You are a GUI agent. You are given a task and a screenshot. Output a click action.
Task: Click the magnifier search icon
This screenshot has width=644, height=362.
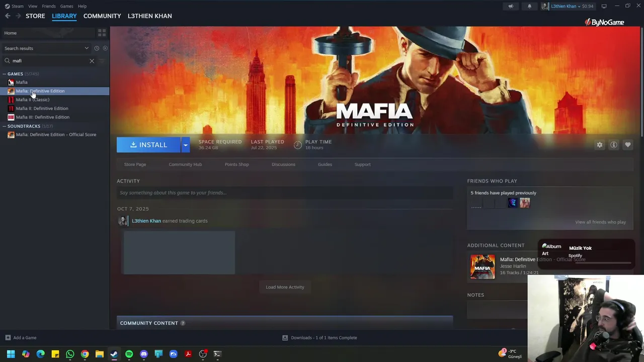pos(7,61)
